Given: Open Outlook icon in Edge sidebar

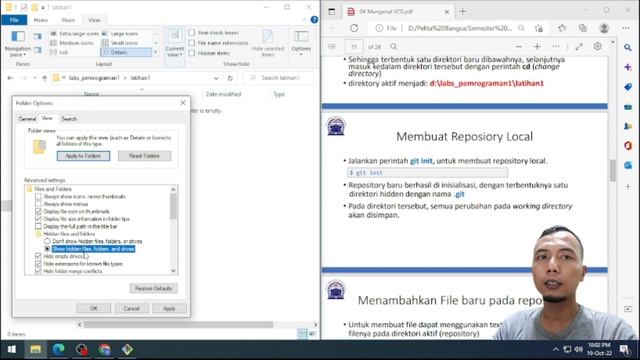Looking at the screenshot, I should [628, 165].
